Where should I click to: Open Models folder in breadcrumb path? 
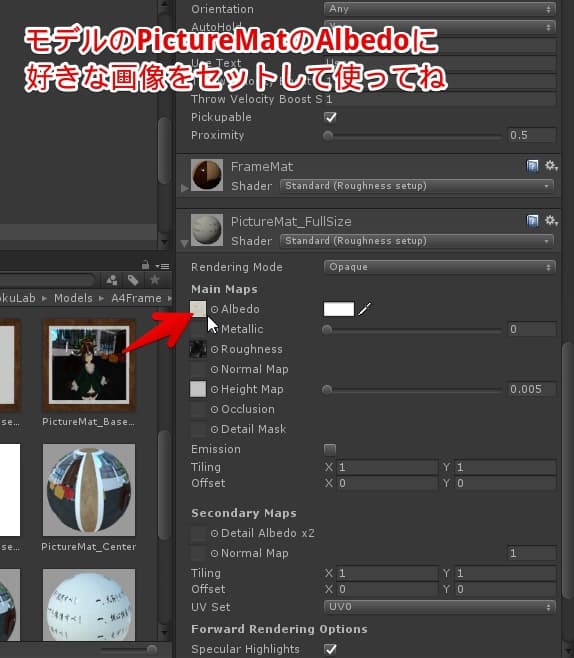coord(73,298)
